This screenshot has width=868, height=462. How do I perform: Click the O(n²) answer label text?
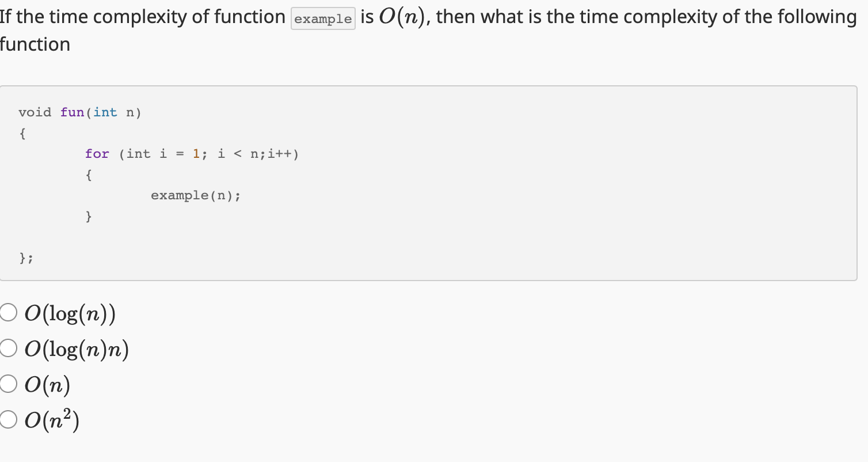(51, 419)
